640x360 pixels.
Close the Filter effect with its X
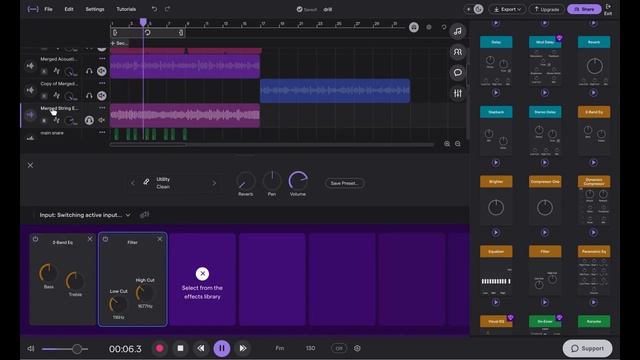click(x=160, y=239)
